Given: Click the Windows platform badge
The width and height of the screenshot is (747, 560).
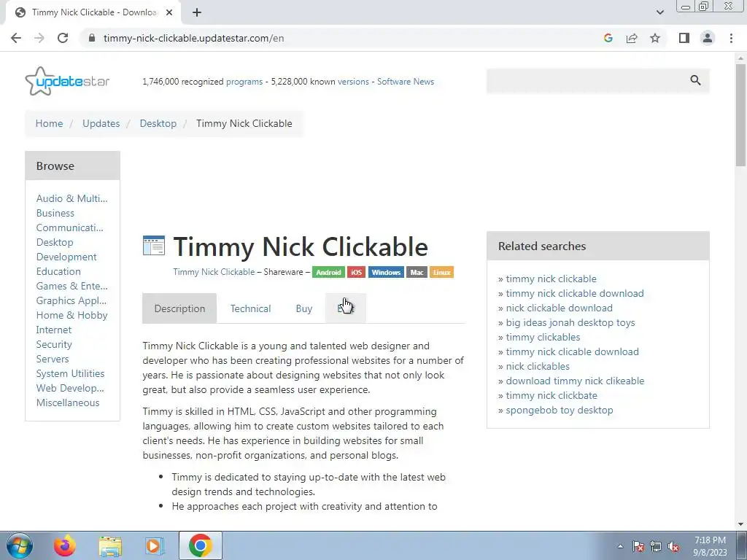Looking at the screenshot, I should (386, 273).
